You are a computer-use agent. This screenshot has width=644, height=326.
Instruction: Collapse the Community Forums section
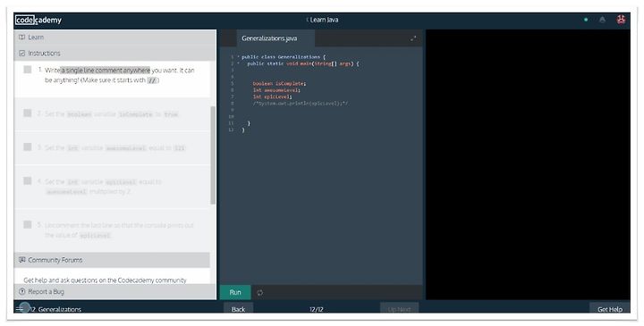pyautogui.click(x=112, y=260)
